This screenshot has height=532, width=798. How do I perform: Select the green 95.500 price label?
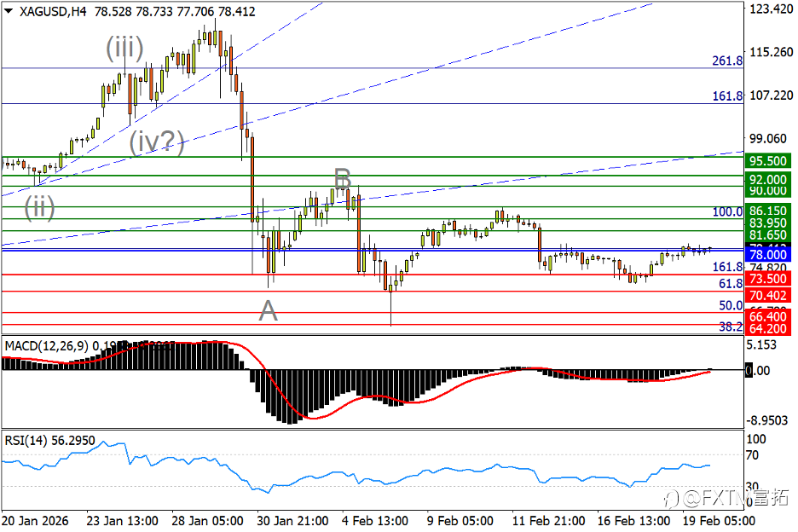768,161
